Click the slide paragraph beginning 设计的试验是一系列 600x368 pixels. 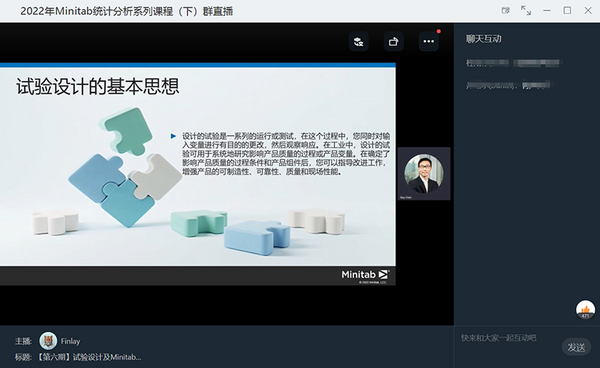tap(286, 154)
